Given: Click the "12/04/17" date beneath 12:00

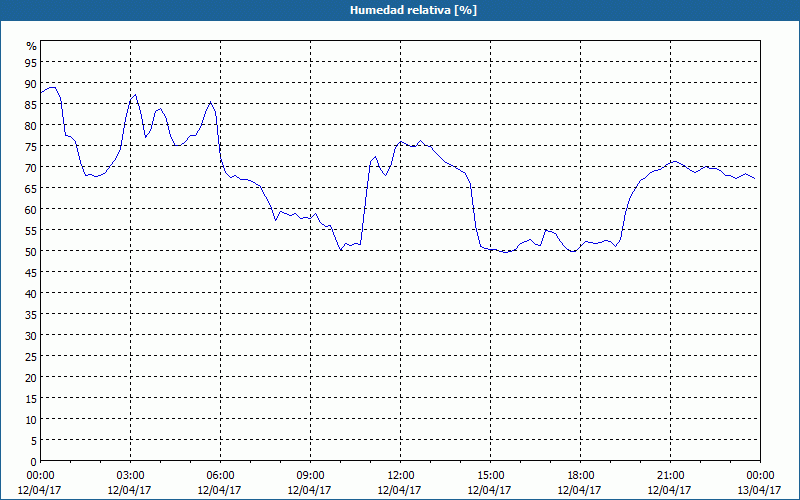Looking at the screenshot, I should tap(399, 490).
